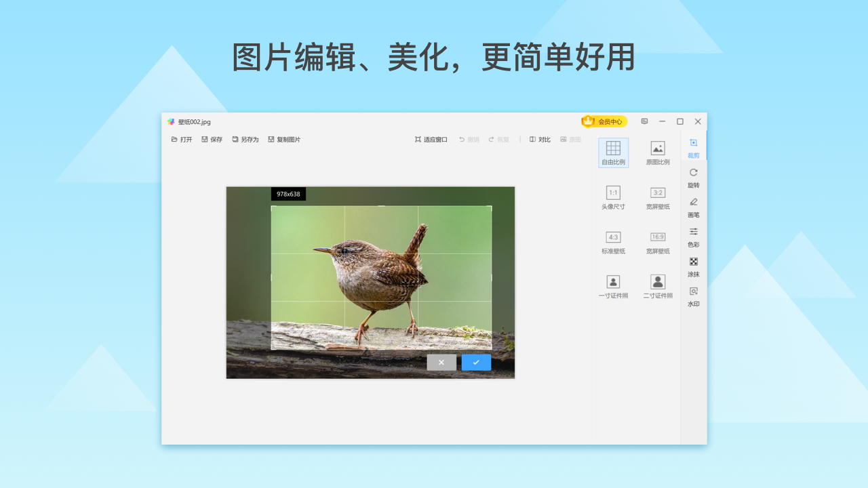
Task: Confirm crop with the blue checkmark
Action: point(476,363)
